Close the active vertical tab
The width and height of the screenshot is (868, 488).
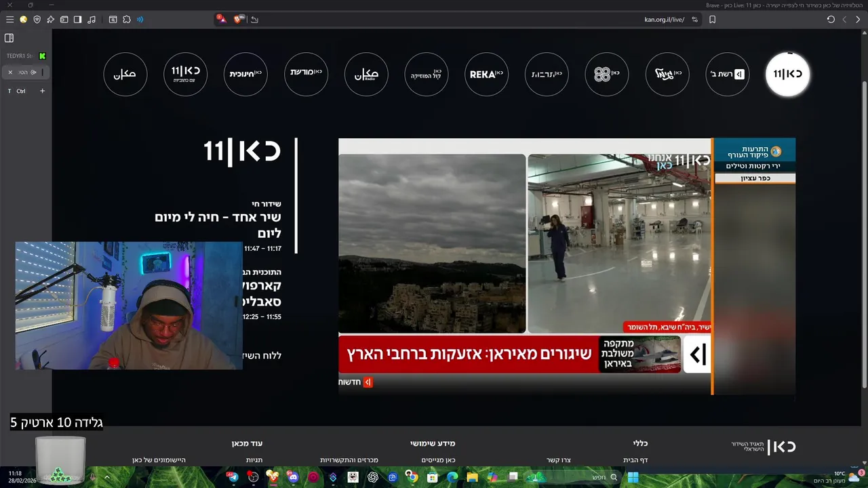(10, 72)
